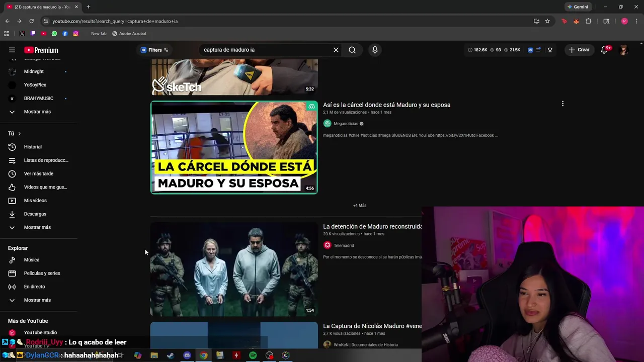Open video 'Así es la cárcel donde está Maduro'
This screenshot has height=362, width=644.
point(386,105)
